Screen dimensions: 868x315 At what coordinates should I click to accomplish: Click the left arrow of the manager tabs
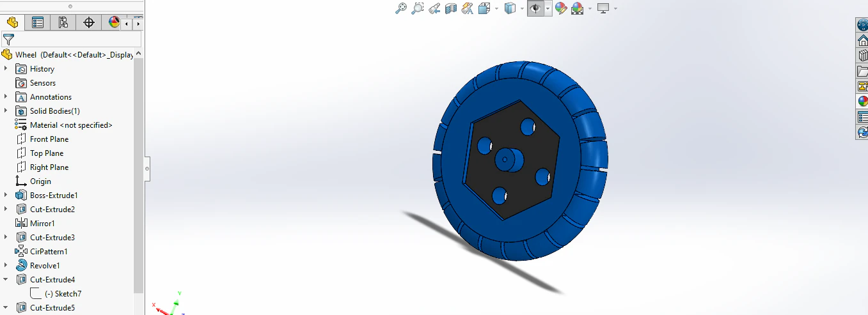(x=127, y=23)
